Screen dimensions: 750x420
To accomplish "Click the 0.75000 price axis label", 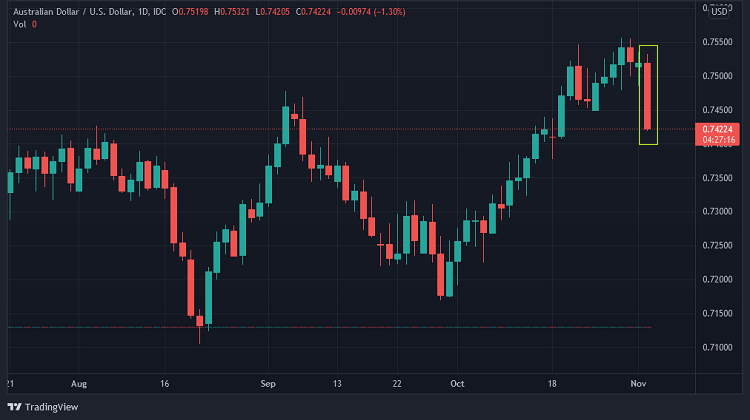I will (717, 76).
